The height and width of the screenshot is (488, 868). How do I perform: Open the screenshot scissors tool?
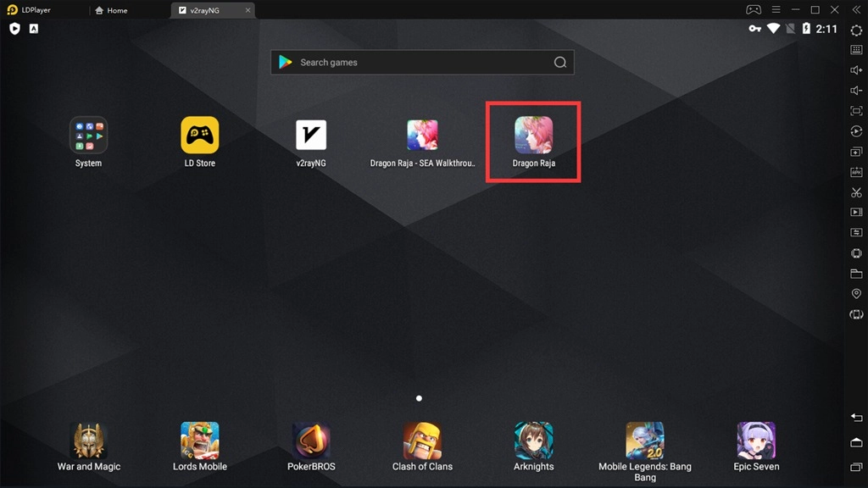856,192
